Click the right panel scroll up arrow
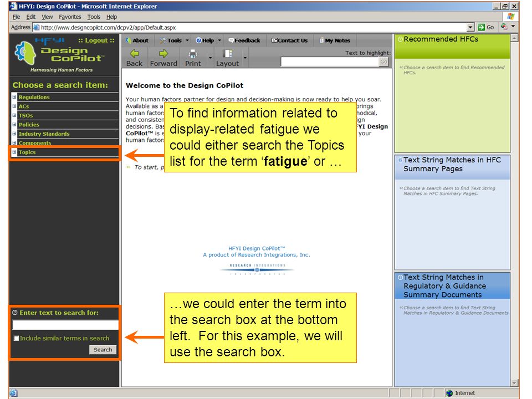Image resolution: width=532 pixels, height=399 pixels. click(x=514, y=38)
